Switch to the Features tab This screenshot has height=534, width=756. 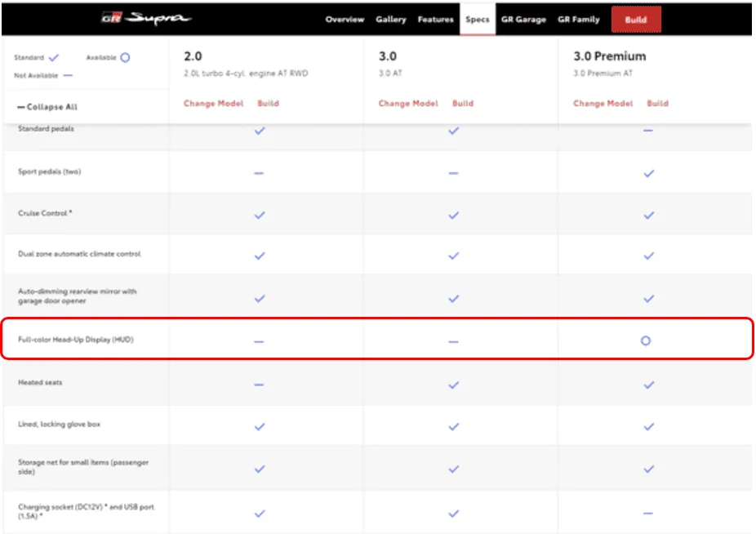coord(435,20)
